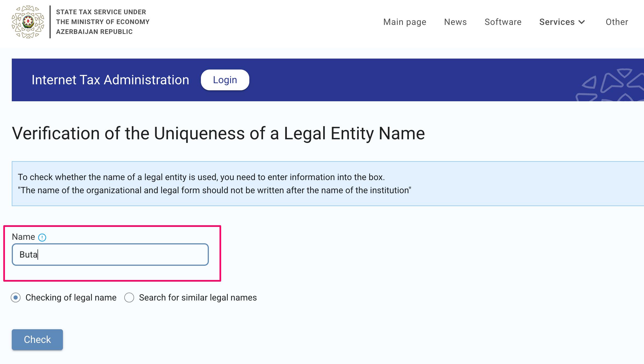Screen dimensions: 644x364
Task: Click the State Tax Service emblem logo
Action: [28, 22]
